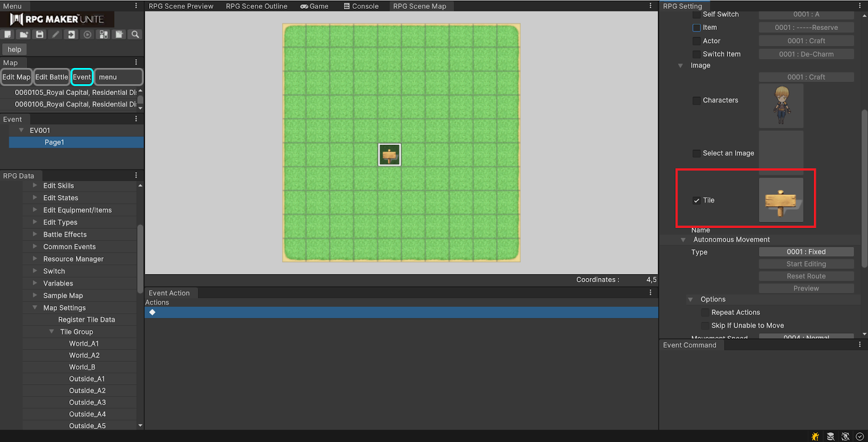The image size is (868, 442).
Task: Collapse the Autonomous Movement section
Action: (x=684, y=239)
